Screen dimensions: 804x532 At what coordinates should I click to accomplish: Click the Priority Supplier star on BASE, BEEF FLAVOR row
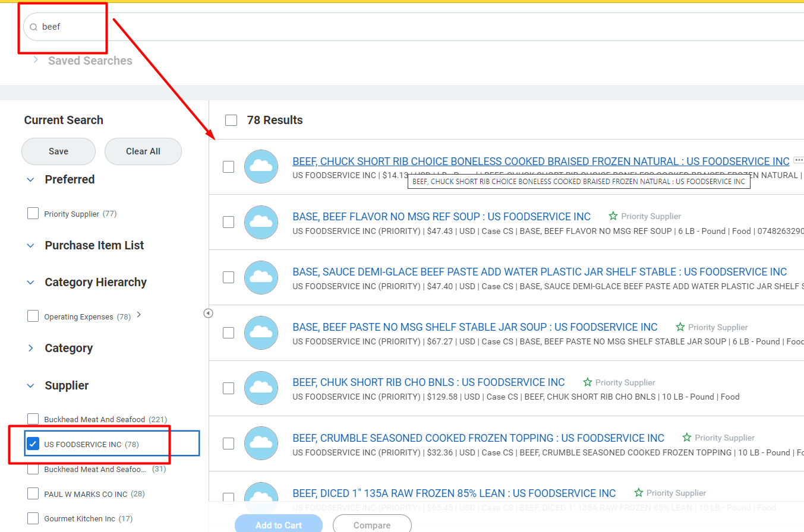[613, 216]
